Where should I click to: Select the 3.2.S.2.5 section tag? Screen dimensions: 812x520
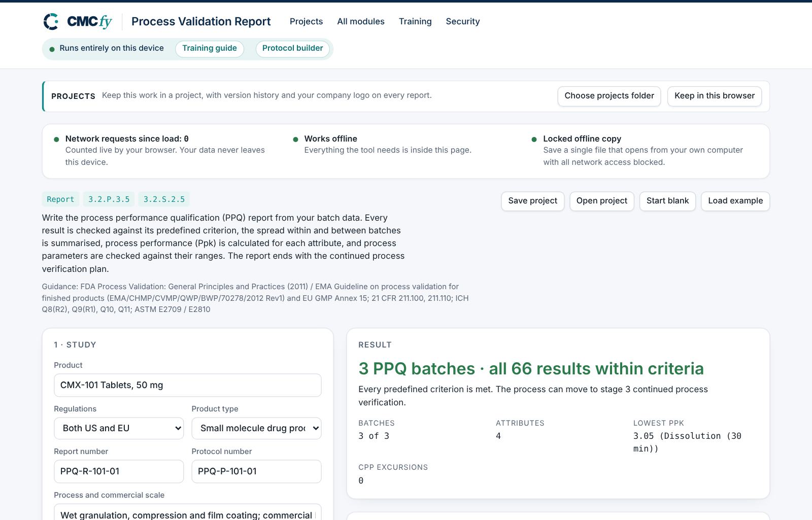tap(164, 199)
